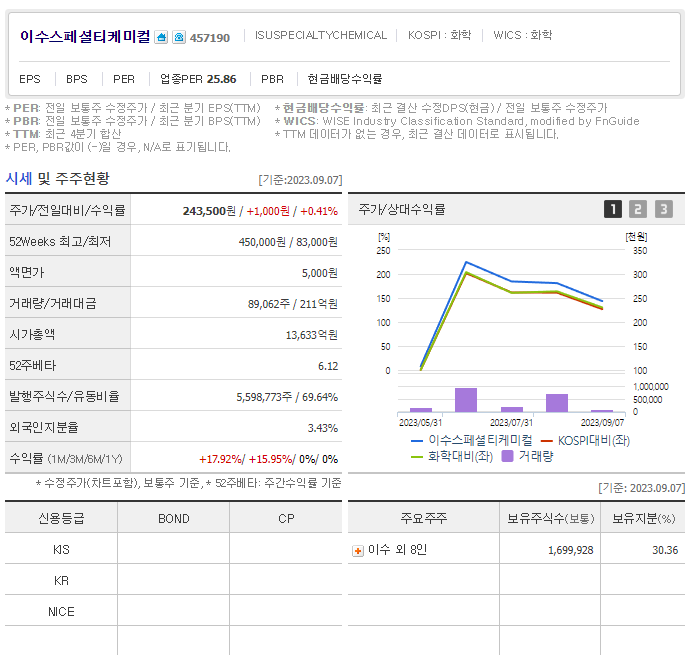Select the 외국인지분율 row label
Screen dimensions: 696x655
(44, 427)
